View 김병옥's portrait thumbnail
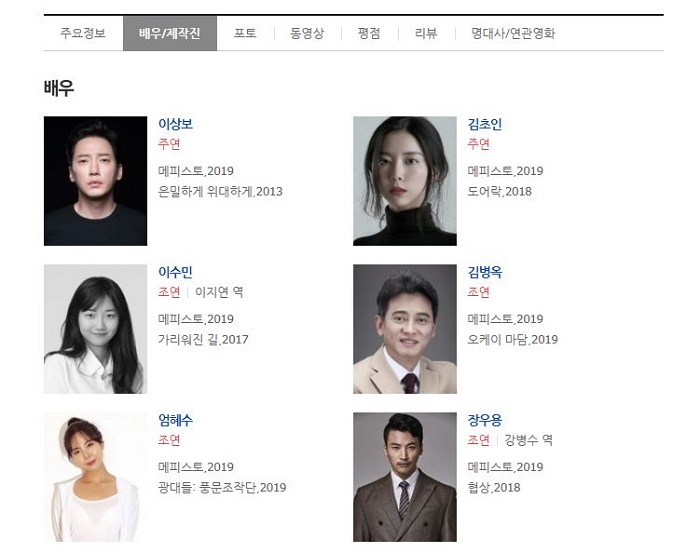Viewport: 700px width, 553px height. pos(405,329)
